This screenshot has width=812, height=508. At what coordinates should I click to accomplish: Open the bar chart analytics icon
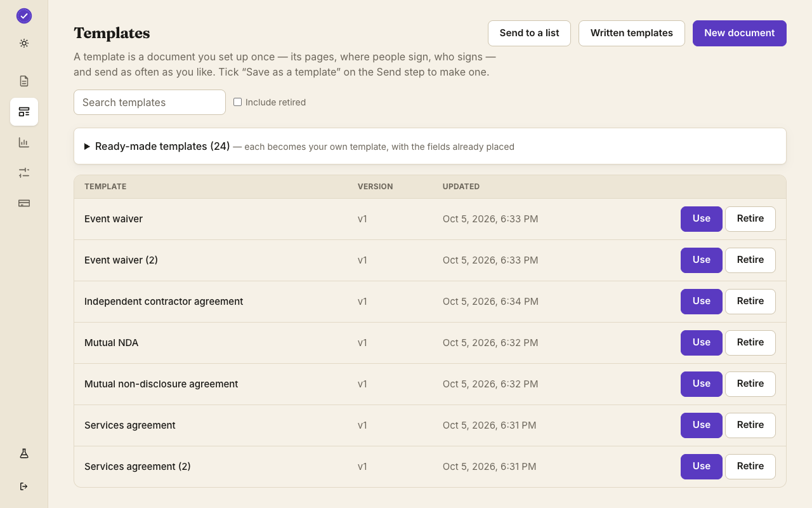(24, 142)
